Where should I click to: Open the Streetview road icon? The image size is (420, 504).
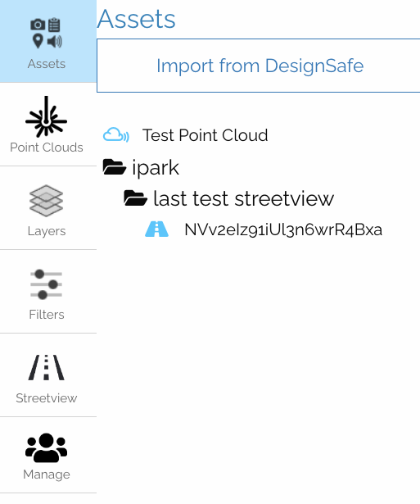click(x=46, y=367)
